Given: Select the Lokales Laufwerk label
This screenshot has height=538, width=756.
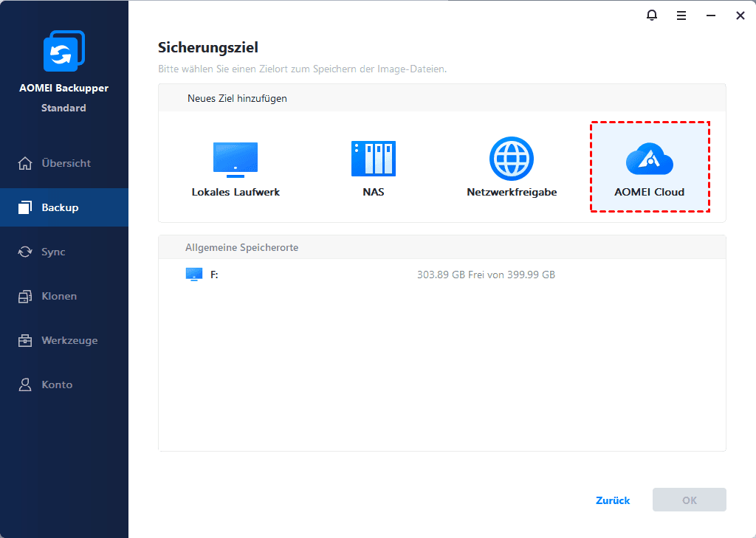Looking at the screenshot, I should (x=236, y=192).
